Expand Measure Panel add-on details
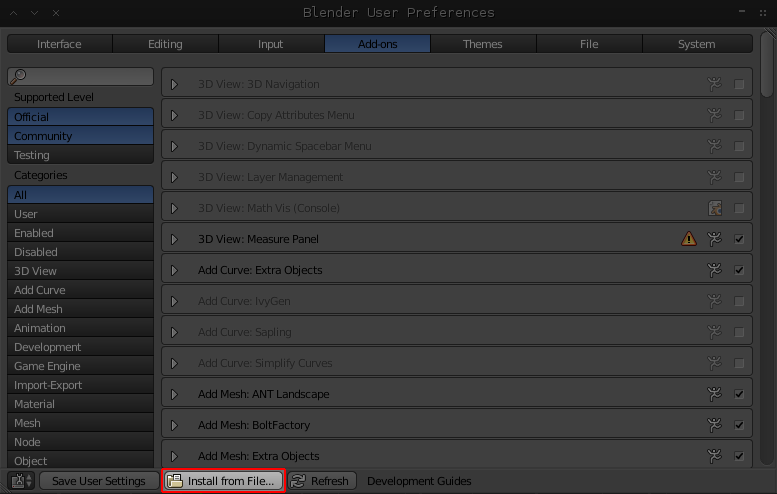Viewport: 777px width, 494px height. click(174, 239)
